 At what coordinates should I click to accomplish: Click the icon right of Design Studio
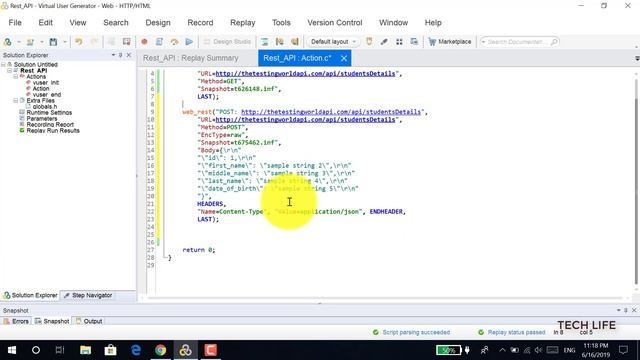click(x=264, y=42)
